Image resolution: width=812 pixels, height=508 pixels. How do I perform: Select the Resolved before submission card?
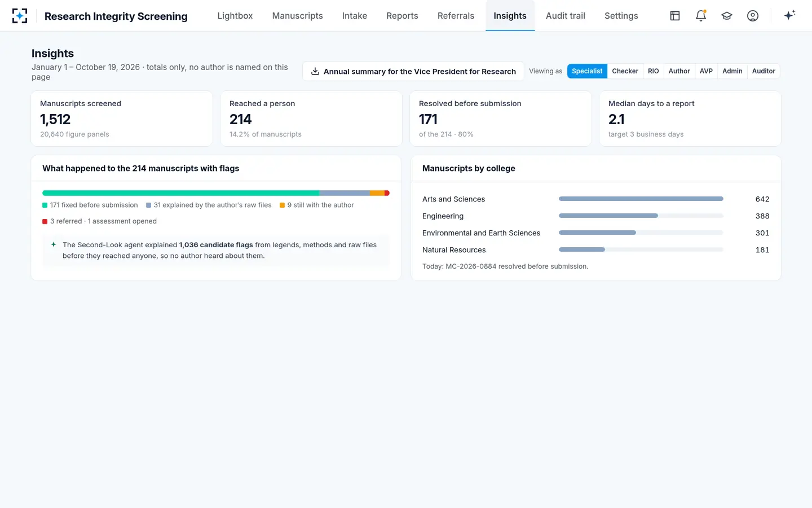501,119
